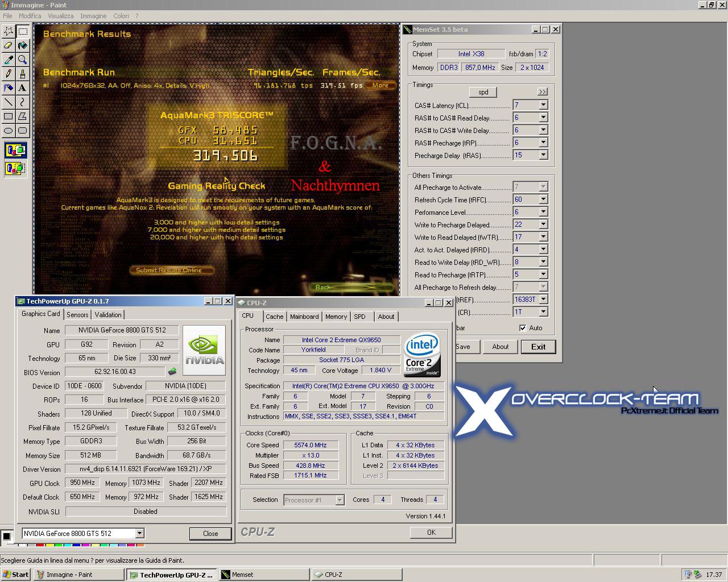728x582 pixels.
Task: Click the Windows Start button
Action: tap(16, 575)
